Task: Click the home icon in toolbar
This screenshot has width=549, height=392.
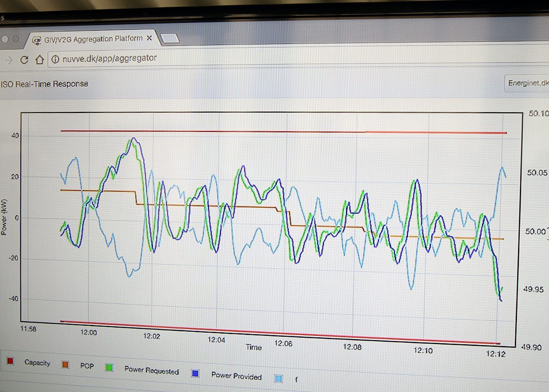Action: point(40,60)
